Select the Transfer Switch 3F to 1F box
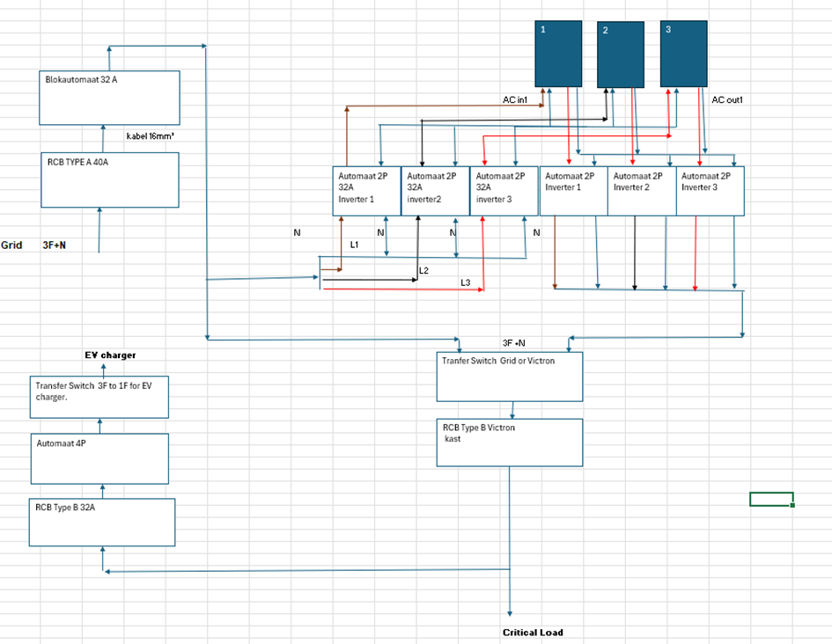 [99, 397]
